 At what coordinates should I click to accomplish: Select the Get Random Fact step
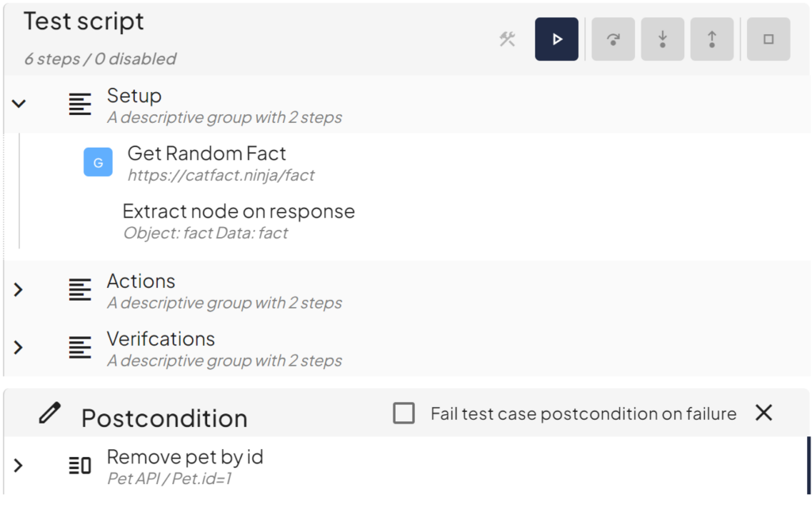207,153
